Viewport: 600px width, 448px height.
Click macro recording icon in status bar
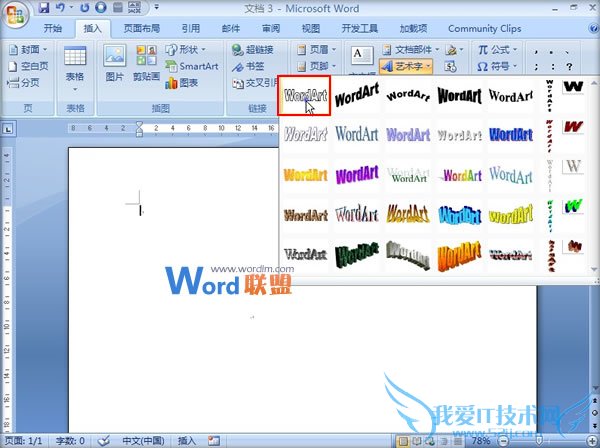click(214, 441)
